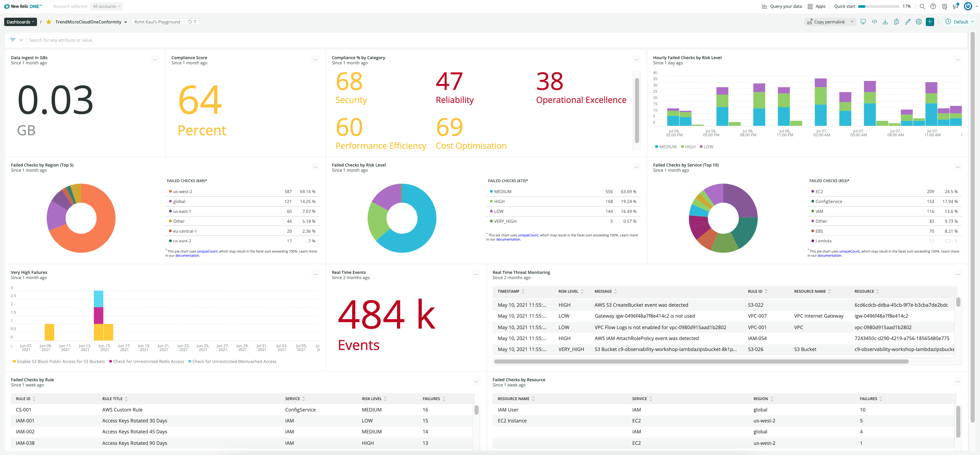Click the Copy permalink button
The width and height of the screenshot is (980, 455).
point(826,22)
